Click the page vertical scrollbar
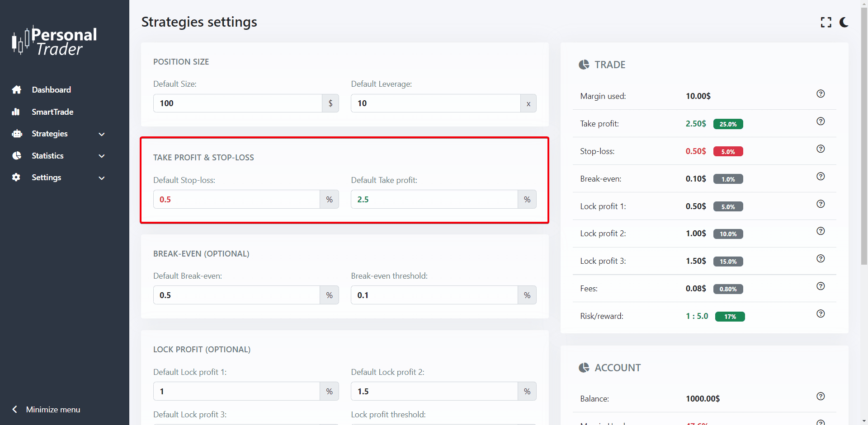 tap(864, 135)
